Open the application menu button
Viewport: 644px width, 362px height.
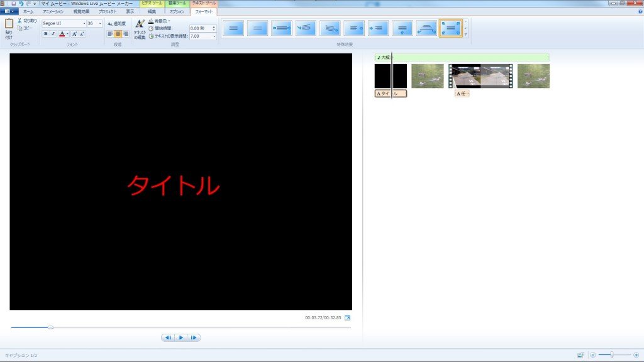[x=9, y=11]
